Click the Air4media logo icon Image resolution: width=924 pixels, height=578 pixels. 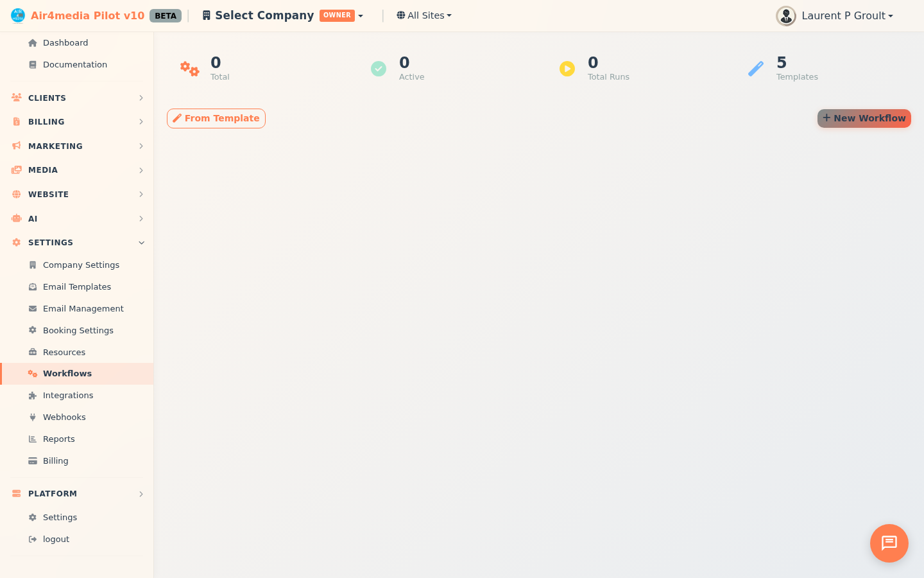[17, 14]
